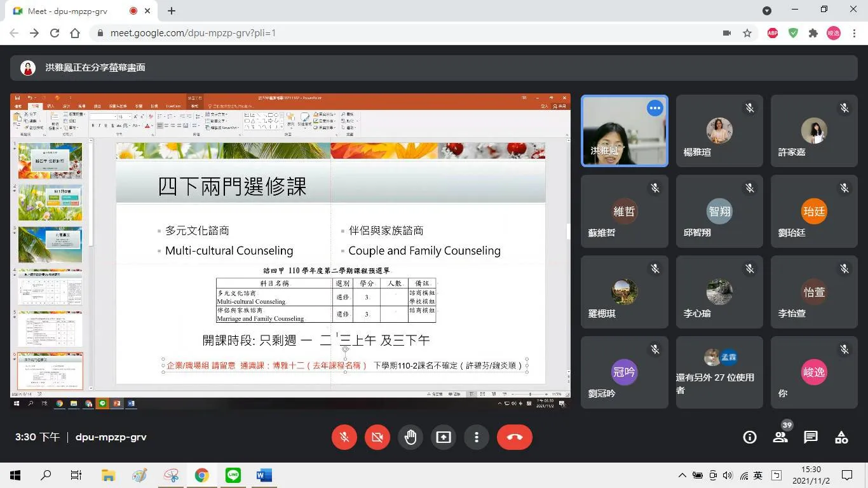Viewport: 868px width, 488px height.
Task: Open Chrome three-dot menu
Action: (x=854, y=33)
